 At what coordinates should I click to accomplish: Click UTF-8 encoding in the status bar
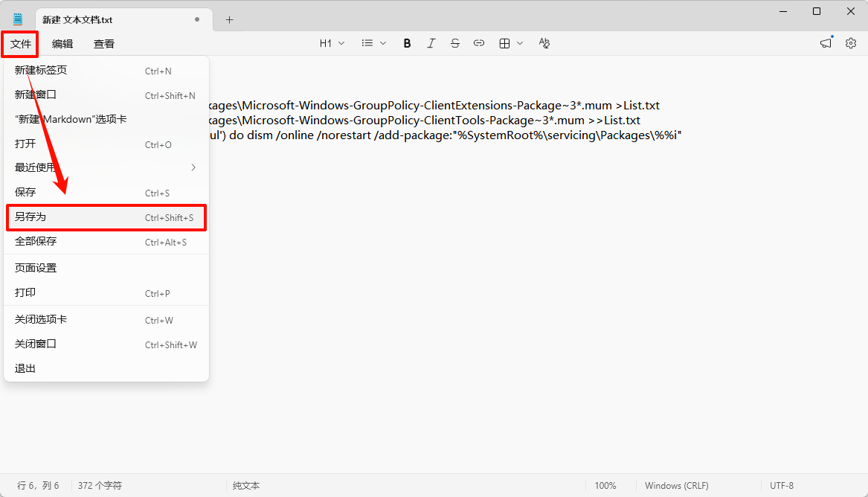pos(781,486)
